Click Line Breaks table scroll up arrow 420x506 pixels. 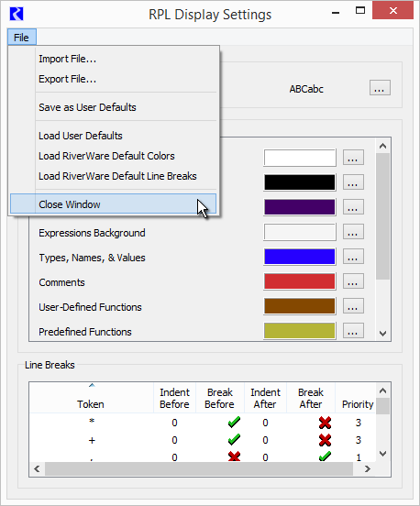(x=383, y=390)
